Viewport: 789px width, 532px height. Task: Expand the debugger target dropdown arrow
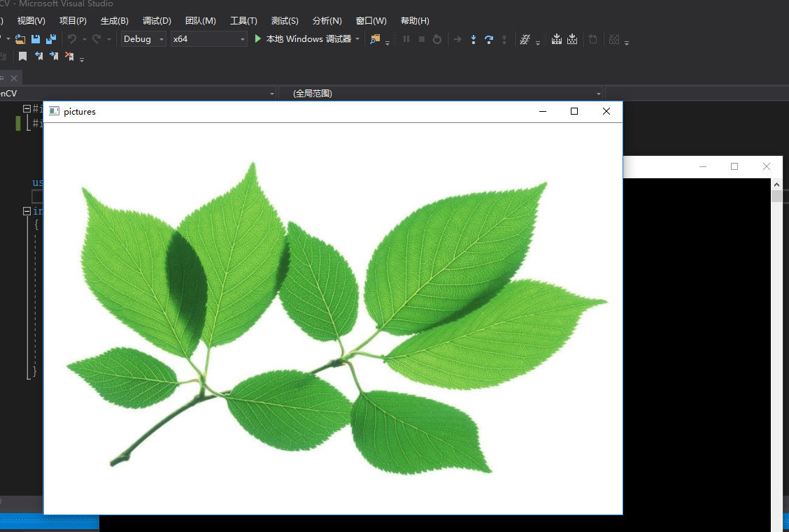pyautogui.click(x=357, y=38)
